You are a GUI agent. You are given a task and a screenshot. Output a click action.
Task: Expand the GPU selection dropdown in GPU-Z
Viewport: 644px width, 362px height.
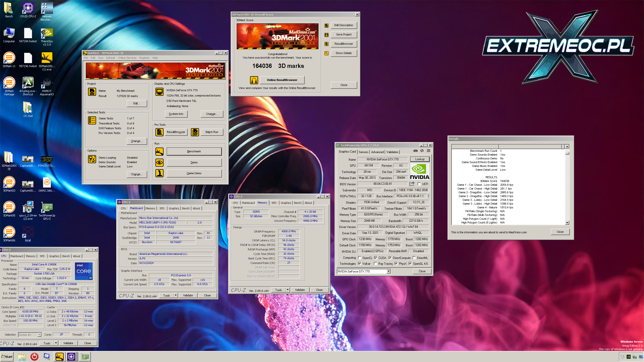pyautogui.click(x=389, y=271)
